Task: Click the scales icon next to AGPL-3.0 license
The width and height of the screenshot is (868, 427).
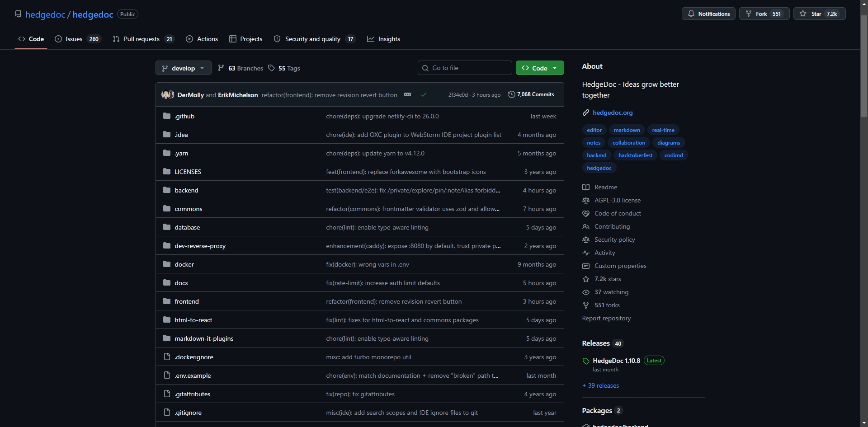Action: tap(586, 201)
